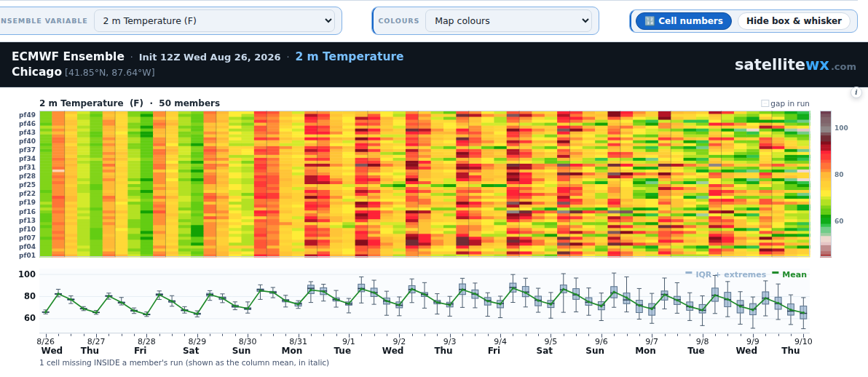This screenshot has width=868, height=377.
Task: Click the IQR + extremes legend entry
Action: (726, 274)
